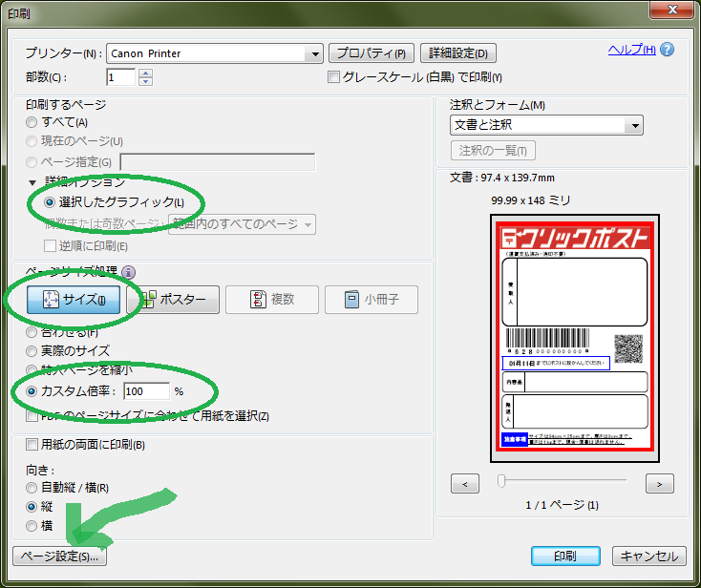Go to previous preview page arrow
Image resolution: width=701 pixels, height=588 pixels.
click(x=465, y=484)
